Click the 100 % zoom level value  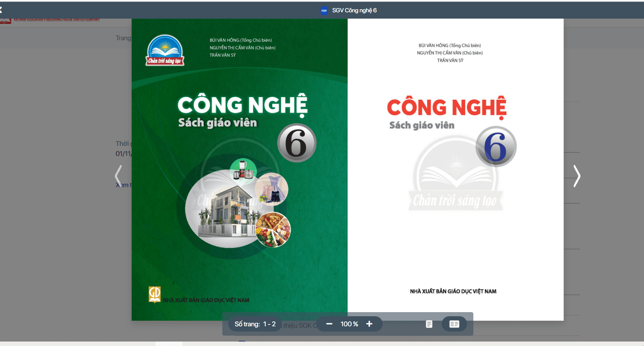(349, 324)
